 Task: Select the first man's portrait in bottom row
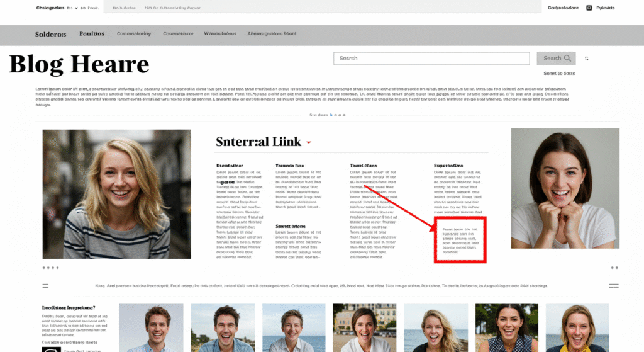coord(151,327)
